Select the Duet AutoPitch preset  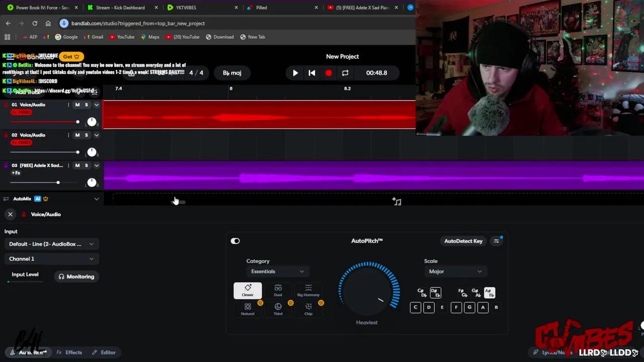click(278, 290)
